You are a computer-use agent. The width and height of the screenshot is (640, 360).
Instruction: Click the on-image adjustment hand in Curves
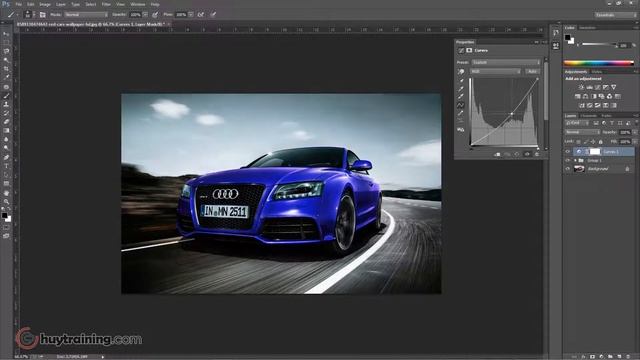(x=461, y=71)
